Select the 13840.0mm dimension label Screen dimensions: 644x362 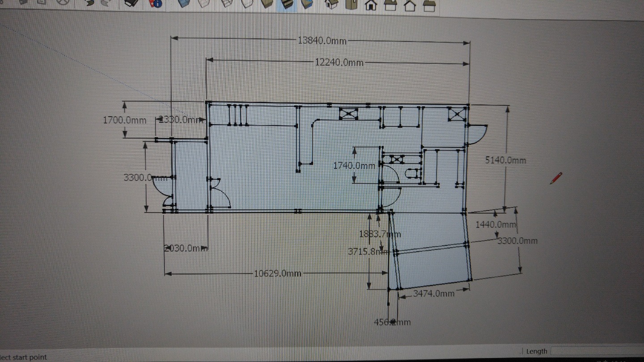pos(322,41)
